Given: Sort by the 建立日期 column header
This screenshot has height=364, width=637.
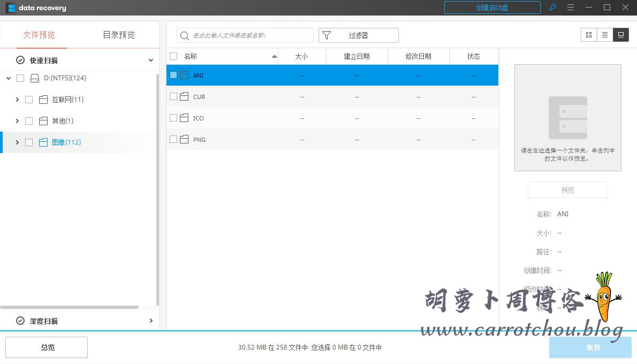Looking at the screenshot, I should (357, 56).
